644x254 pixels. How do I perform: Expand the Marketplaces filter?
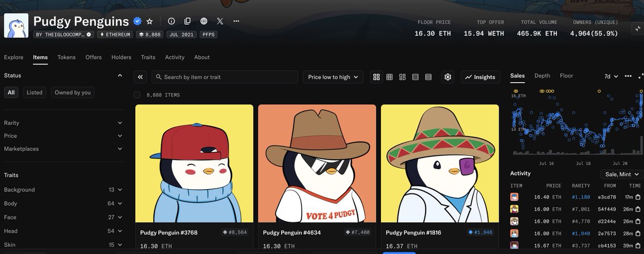pyautogui.click(x=63, y=149)
